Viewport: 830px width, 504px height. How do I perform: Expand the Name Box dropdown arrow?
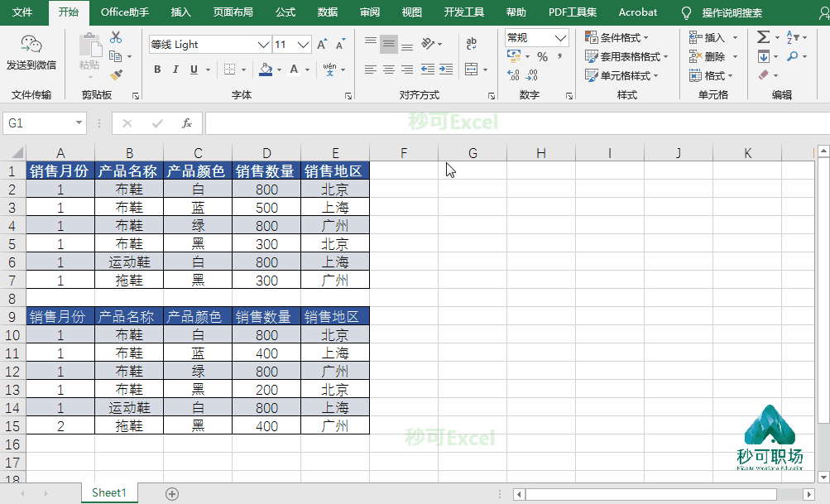(79, 122)
